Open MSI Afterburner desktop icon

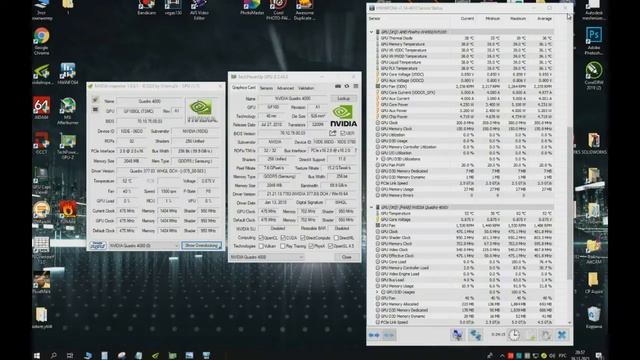tap(68, 111)
